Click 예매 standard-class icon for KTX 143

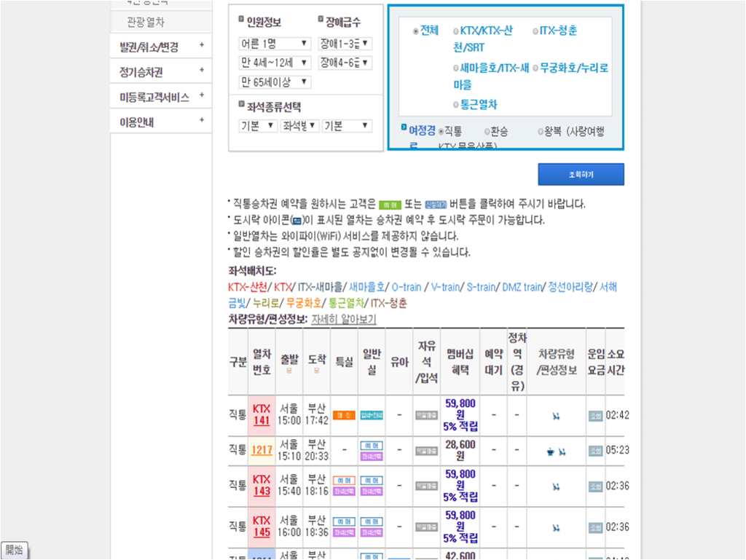pyautogui.click(x=372, y=481)
